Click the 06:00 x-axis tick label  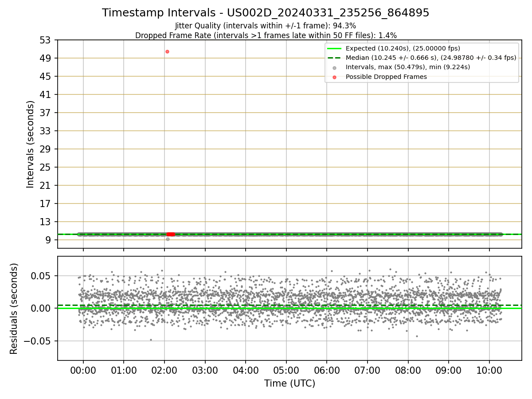pyautogui.click(x=327, y=371)
